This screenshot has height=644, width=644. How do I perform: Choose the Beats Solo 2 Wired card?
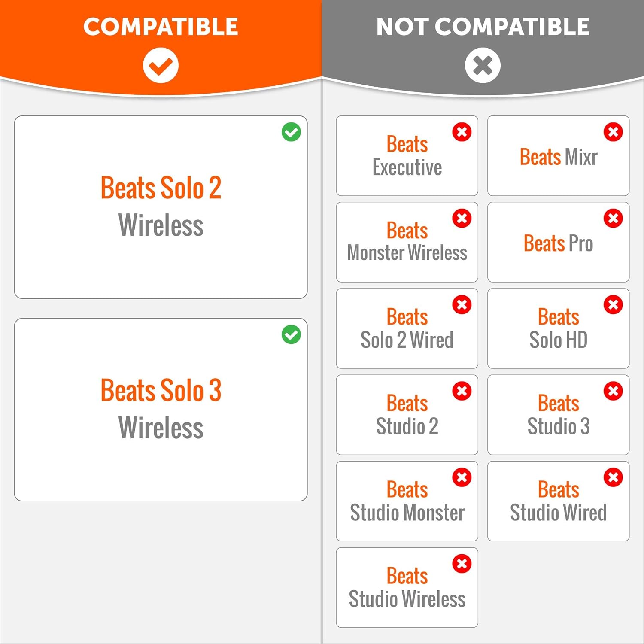pos(407,328)
